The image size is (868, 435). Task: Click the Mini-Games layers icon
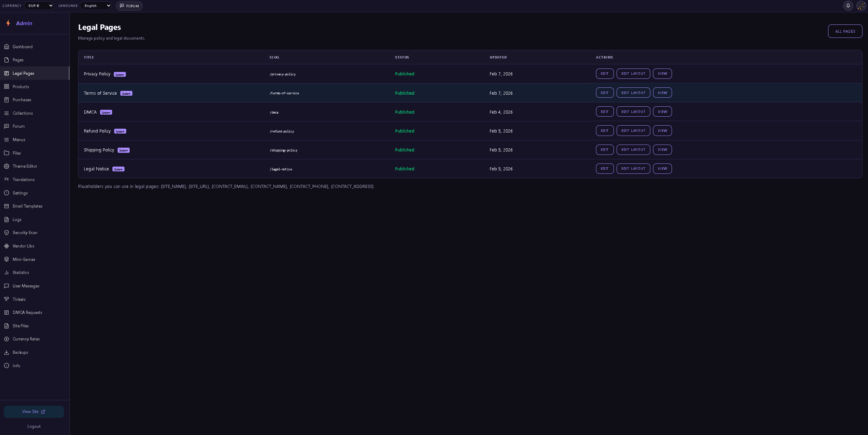click(x=7, y=259)
